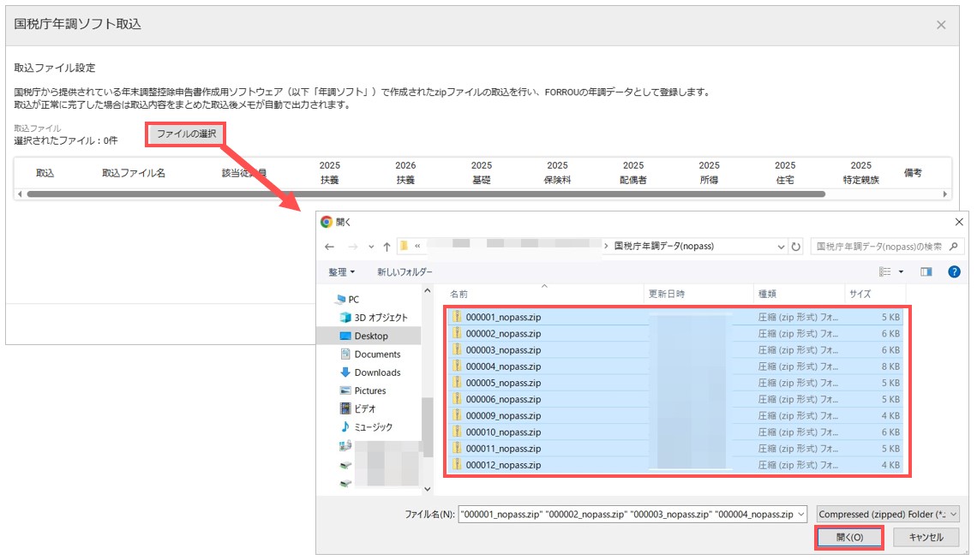Close the 開く file dialog
The height and width of the screenshot is (560, 977).
coord(959,222)
